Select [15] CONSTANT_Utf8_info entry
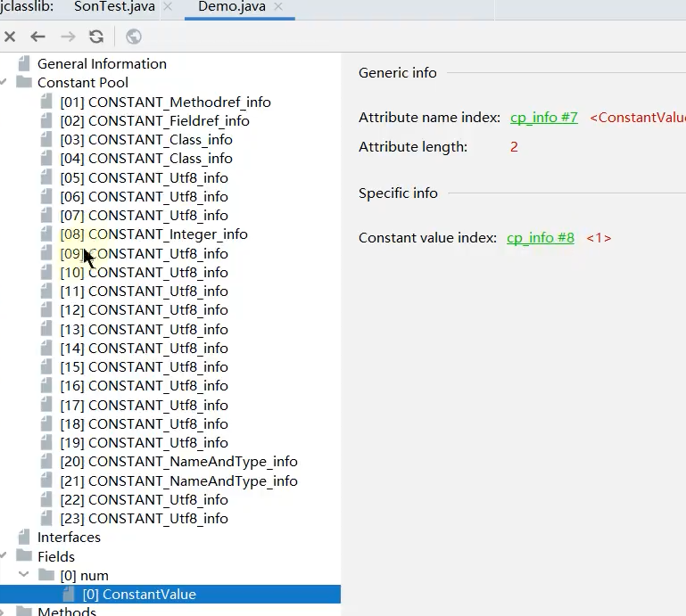Viewport: 686px width, 616px height. [144, 367]
